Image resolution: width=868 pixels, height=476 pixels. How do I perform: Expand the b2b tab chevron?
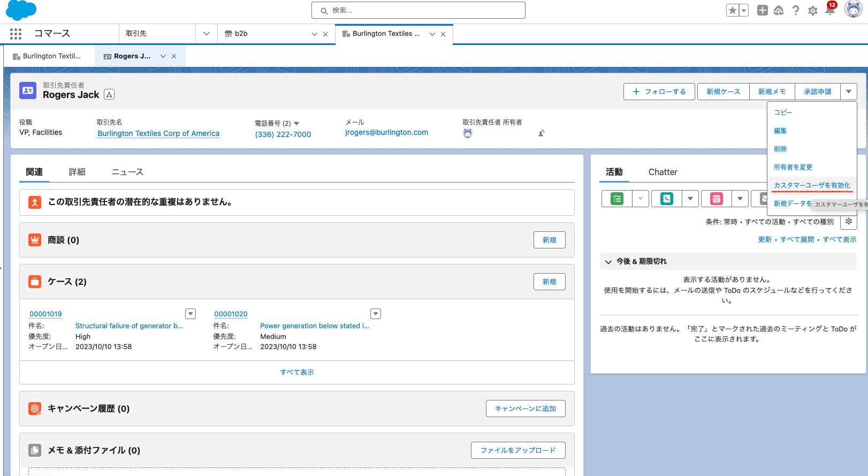315,34
